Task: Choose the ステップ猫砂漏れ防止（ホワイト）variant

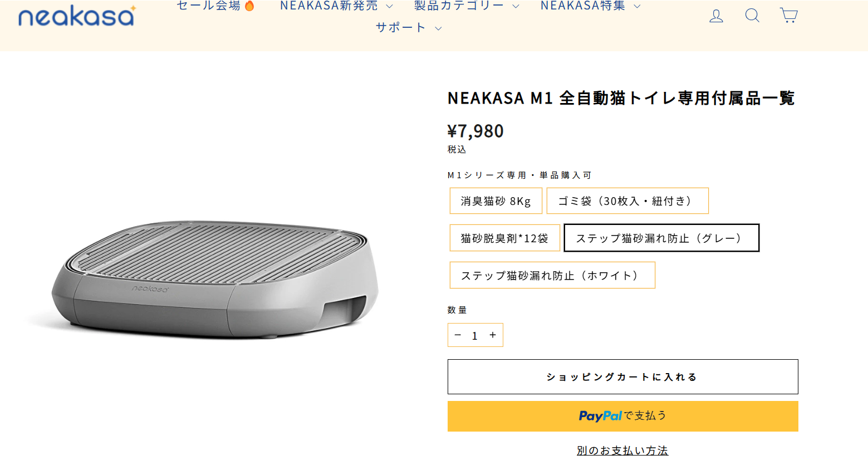Action: [552, 275]
